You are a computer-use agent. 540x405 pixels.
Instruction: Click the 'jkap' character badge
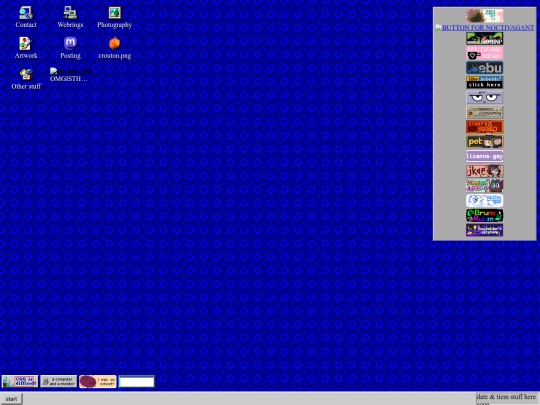tap(485, 171)
